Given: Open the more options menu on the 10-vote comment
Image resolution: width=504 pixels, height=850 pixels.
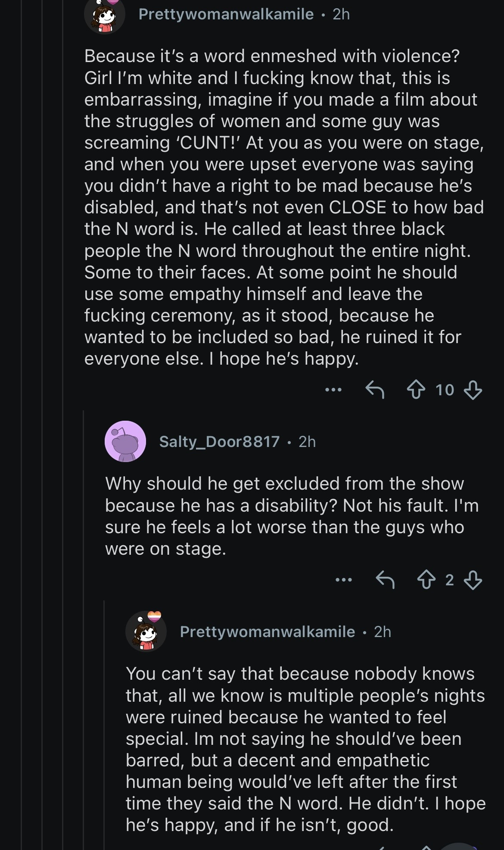Looking at the screenshot, I should [333, 390].
